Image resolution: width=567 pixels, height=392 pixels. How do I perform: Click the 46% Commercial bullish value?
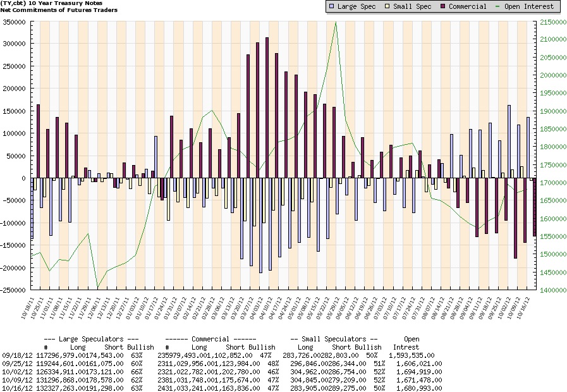point(273,372)
